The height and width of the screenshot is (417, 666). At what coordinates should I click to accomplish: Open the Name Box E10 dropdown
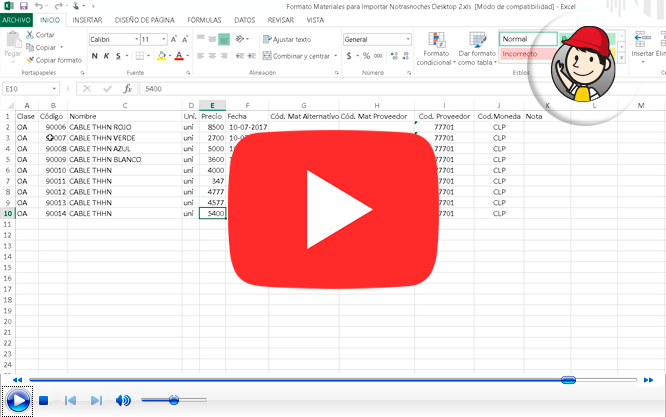click(54, 89)
